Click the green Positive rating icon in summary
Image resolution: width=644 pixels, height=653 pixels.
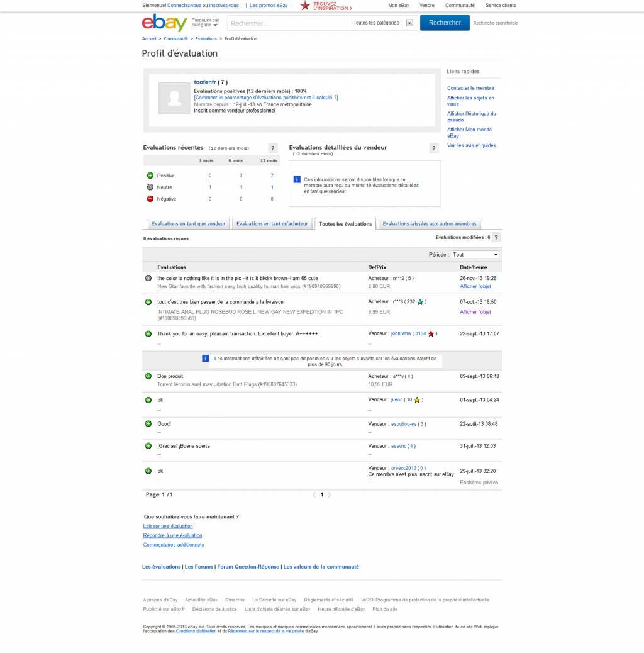coord(150,176)
